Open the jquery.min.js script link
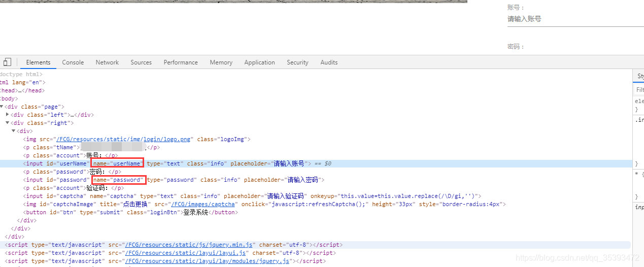Viewport: 644px width, 267px height. (x=189, y=245)
